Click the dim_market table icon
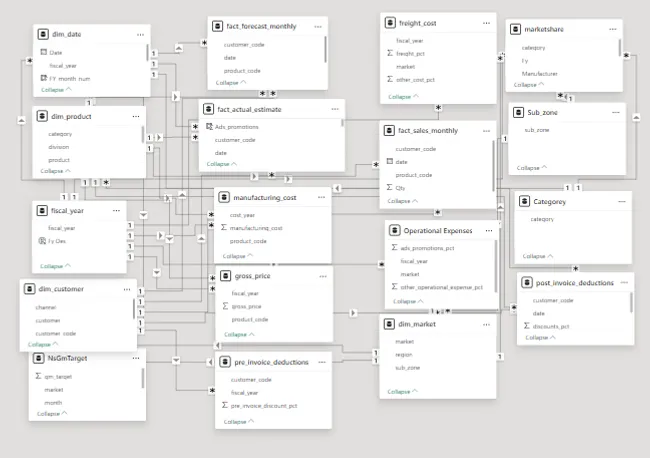Screen dimensions: 650x458 [x=389, y=324]
